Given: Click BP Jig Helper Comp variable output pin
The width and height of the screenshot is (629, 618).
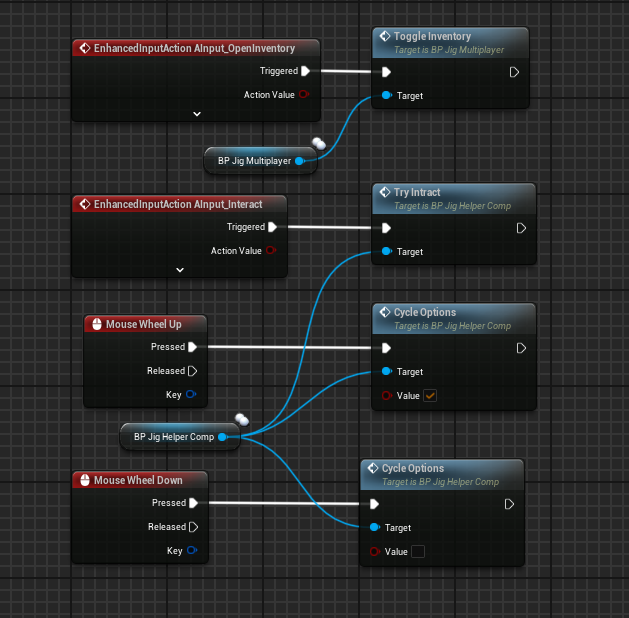Looking at the screenshot, I should (223, 437).
